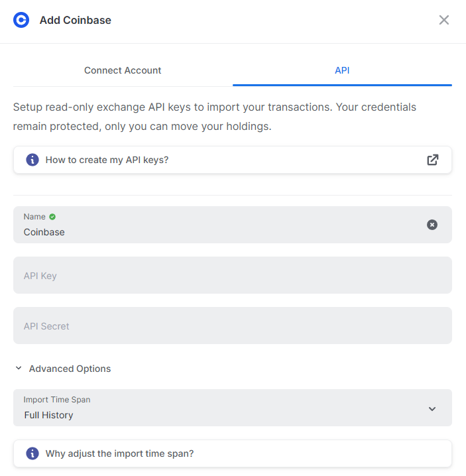
Task: Switch to Connect Account tab
Action: point(123,70)
